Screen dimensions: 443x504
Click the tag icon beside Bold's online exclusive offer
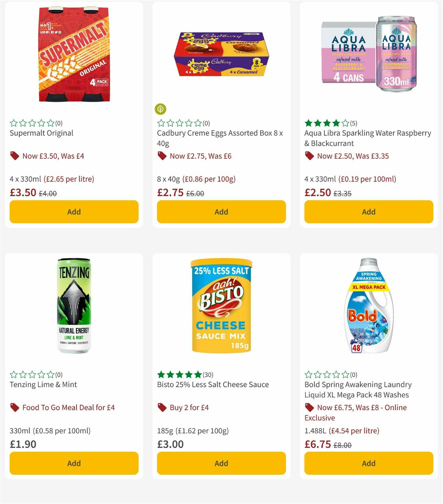(309, 407)
